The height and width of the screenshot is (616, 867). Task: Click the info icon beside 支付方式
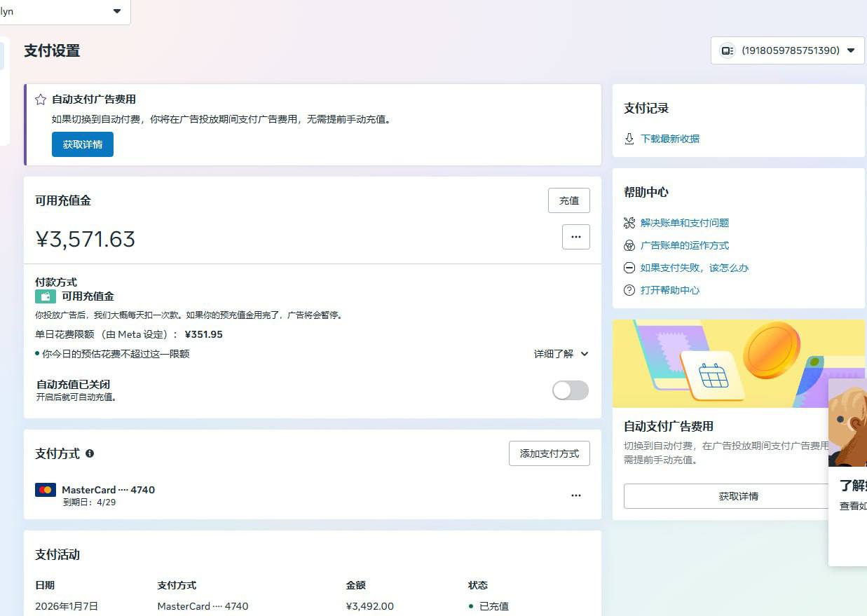click(90, 453)
